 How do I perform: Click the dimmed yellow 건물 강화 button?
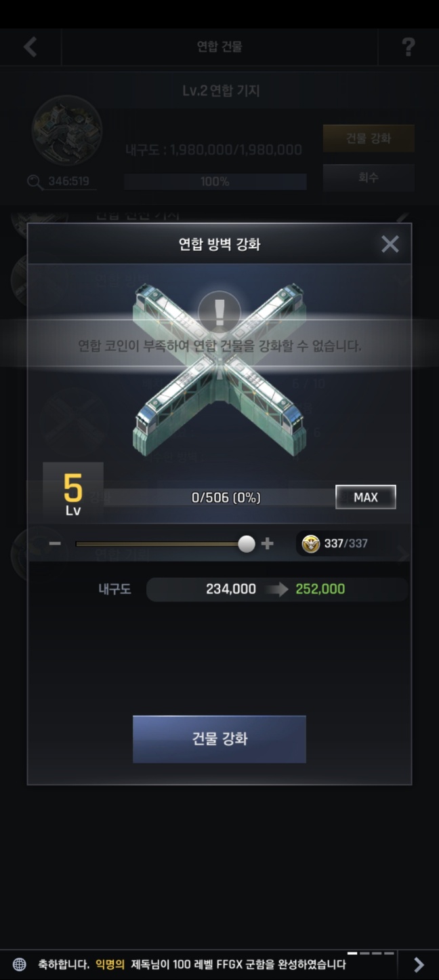(x=369, y=138)
